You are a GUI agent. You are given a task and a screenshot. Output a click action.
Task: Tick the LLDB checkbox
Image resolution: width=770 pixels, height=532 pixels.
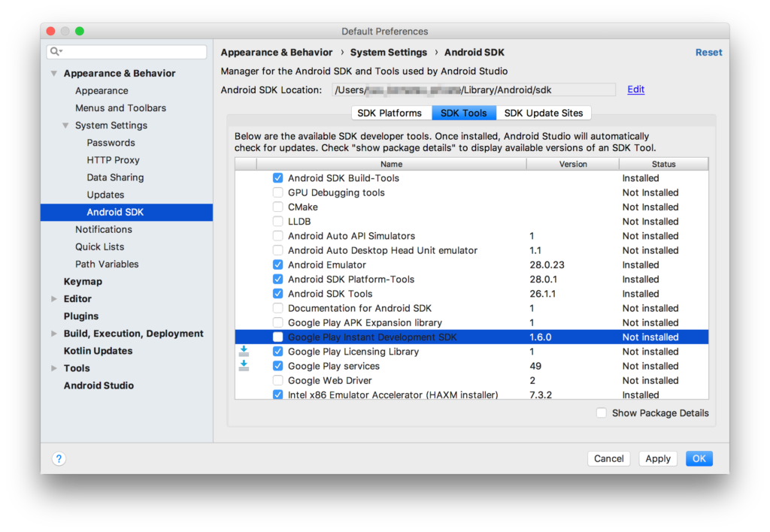(x=278, y=222)
